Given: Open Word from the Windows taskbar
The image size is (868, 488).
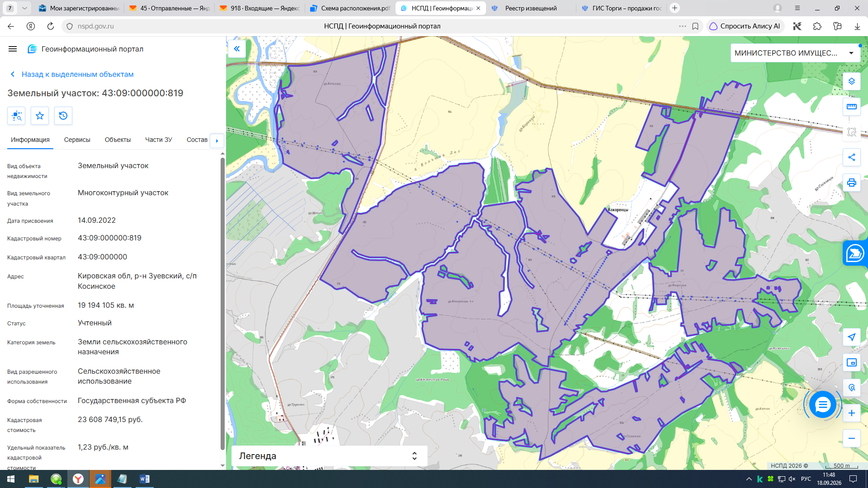Looking at the screenshot, I should [144, 479].
